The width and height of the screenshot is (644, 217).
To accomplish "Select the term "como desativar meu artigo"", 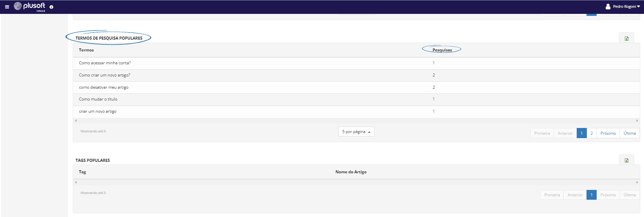I will pos(103,87).
